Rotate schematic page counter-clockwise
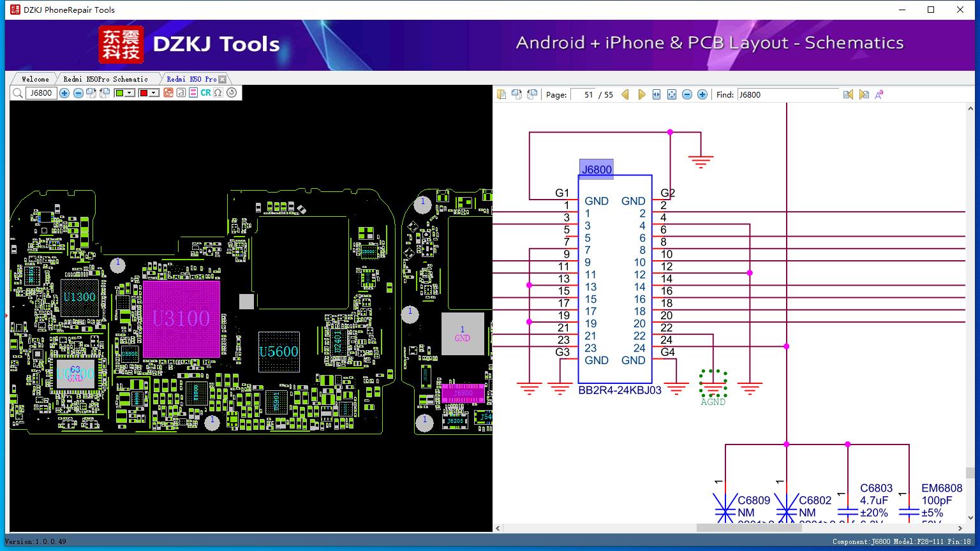Image resolution: width=980 pixels, height=551 pixels. 531,94
